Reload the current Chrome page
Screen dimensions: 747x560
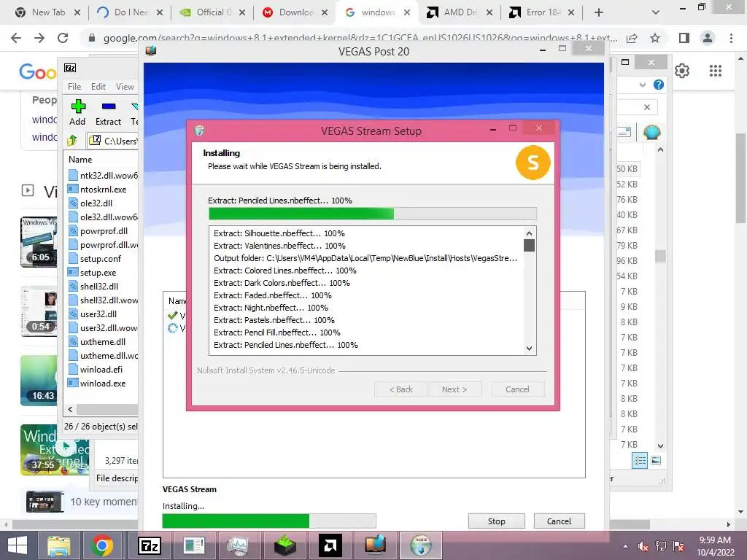point(63,38)
